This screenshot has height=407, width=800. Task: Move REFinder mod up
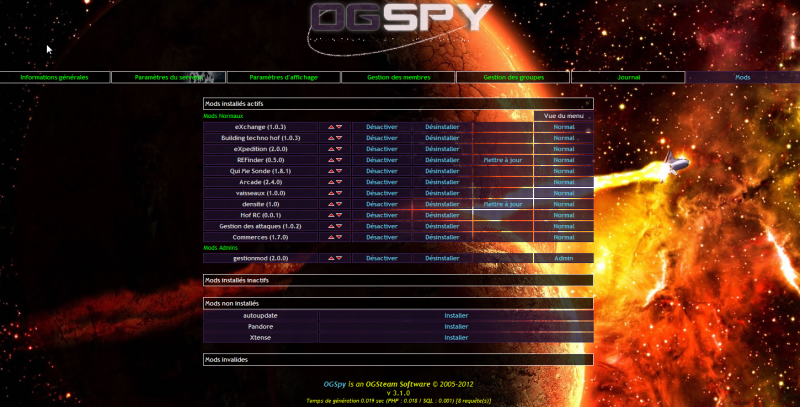(331, 160)
